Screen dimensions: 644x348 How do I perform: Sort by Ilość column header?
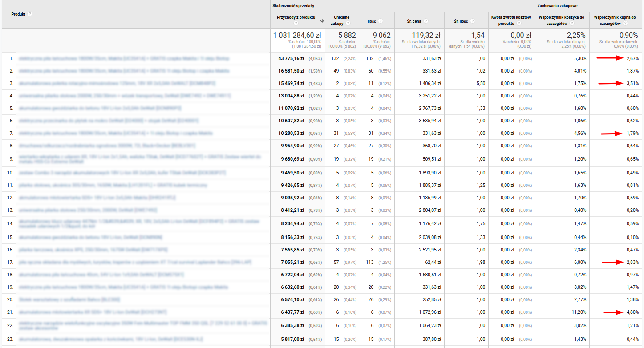(373, 21)
